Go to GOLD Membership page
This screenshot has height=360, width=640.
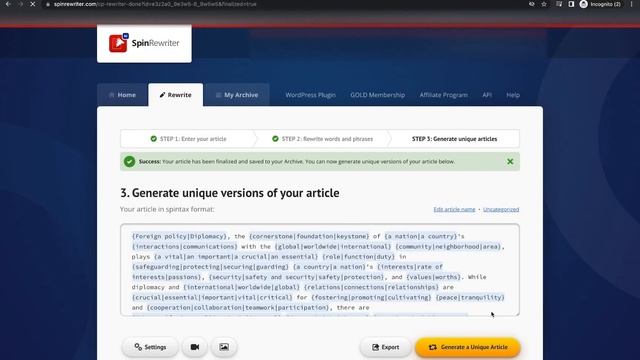[x=378, y=95]
